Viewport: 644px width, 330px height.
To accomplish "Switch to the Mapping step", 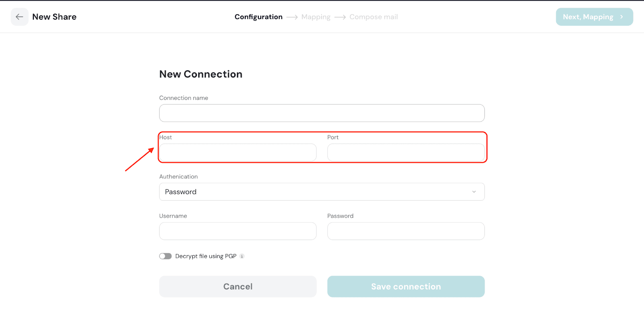I will point(316,17).
